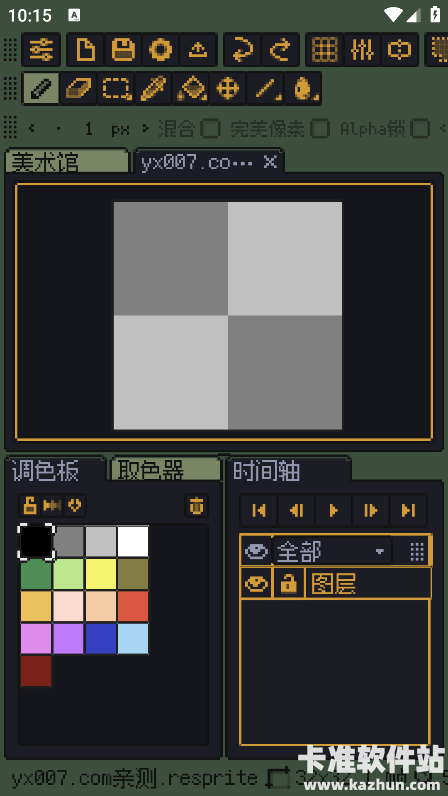The image size is (448, 796).
Task: Toggle the grid display icon
Action: (x=325, y=50)
